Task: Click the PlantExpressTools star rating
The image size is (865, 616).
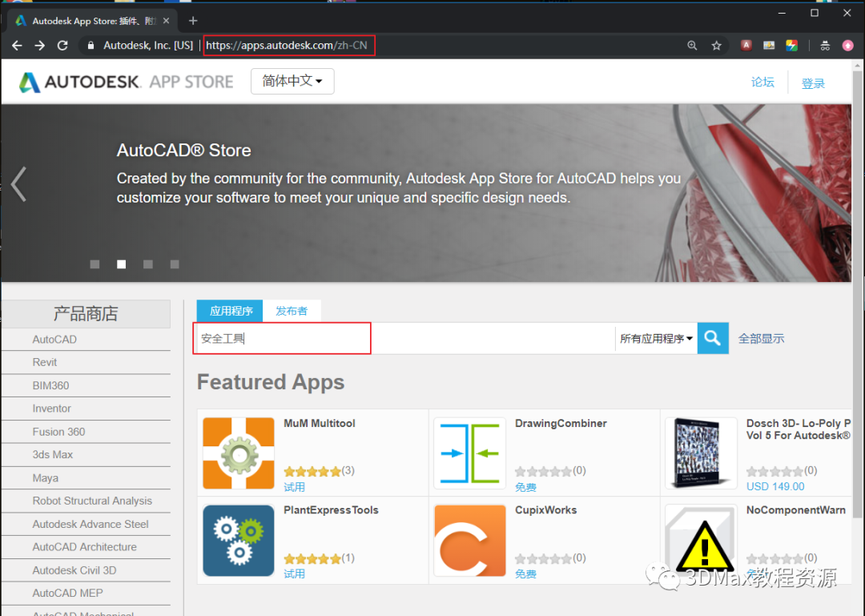Action: point(313,558)
